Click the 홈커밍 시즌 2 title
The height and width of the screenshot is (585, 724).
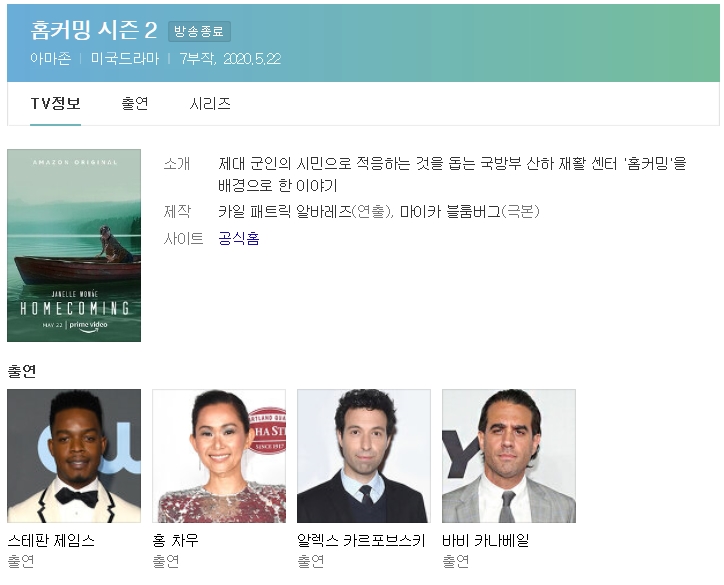click(94, 30)
